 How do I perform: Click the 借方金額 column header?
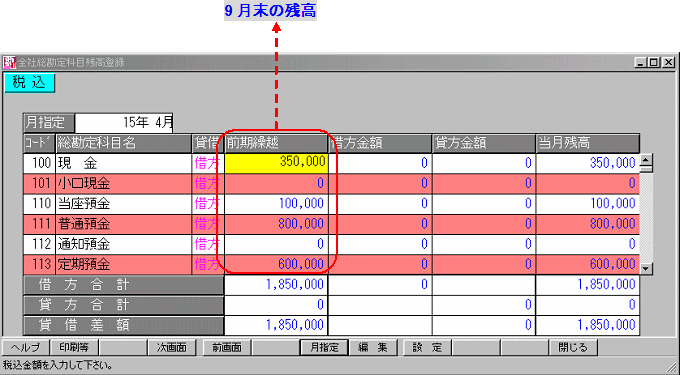click(x=380, y=143)
